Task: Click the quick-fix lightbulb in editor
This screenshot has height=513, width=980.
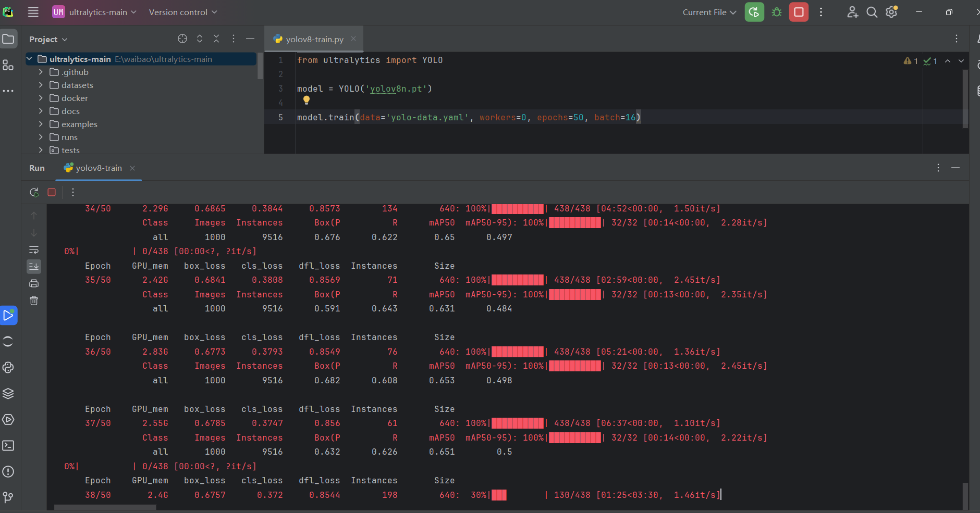Action: click(307, 100)
